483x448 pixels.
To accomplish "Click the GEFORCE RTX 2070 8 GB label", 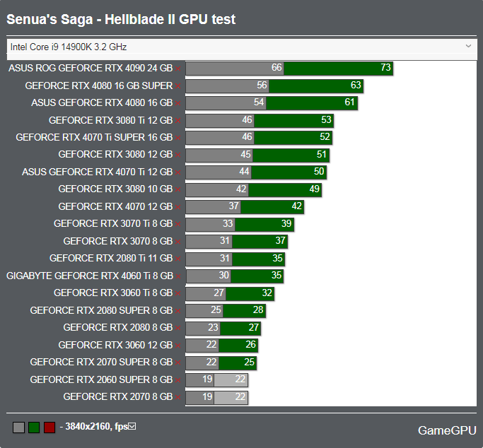I will [118, 396].
